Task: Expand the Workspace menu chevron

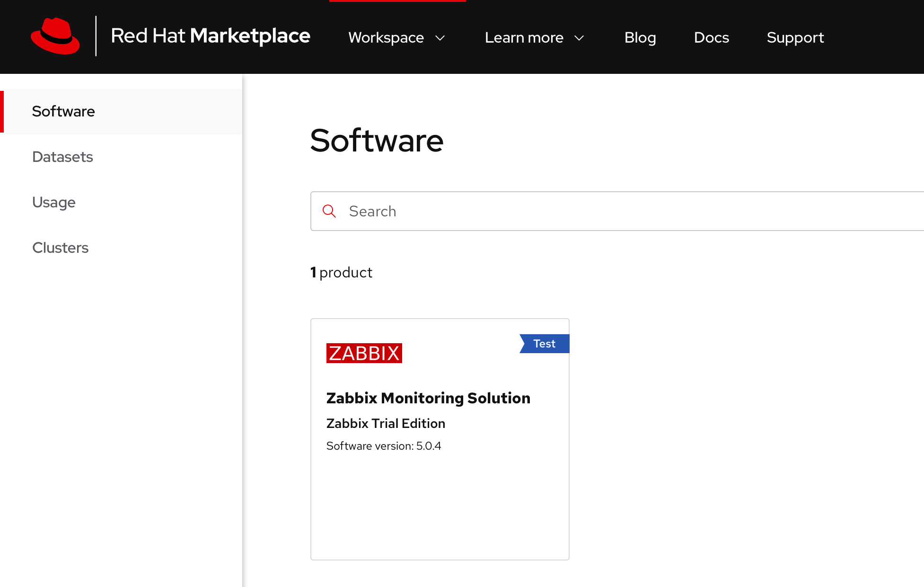Action: pyautogui.click(x=440, y=38)
